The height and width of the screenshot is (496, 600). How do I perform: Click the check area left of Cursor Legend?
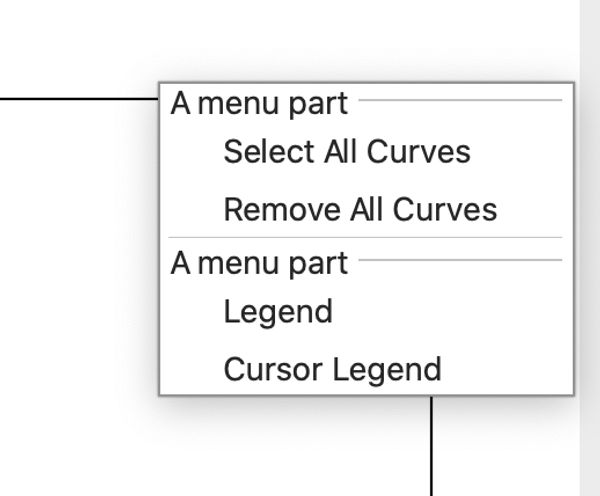pyautogui.click(x=196, y=369)
